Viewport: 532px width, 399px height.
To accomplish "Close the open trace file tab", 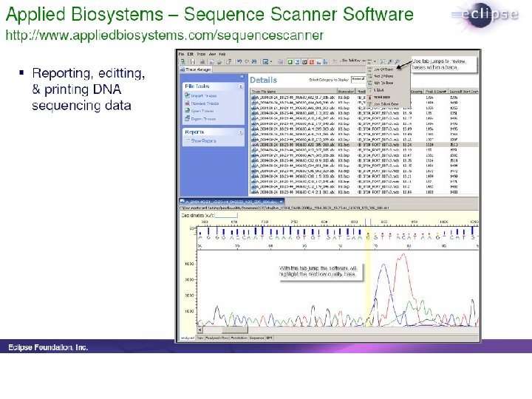I will point(281,202).
